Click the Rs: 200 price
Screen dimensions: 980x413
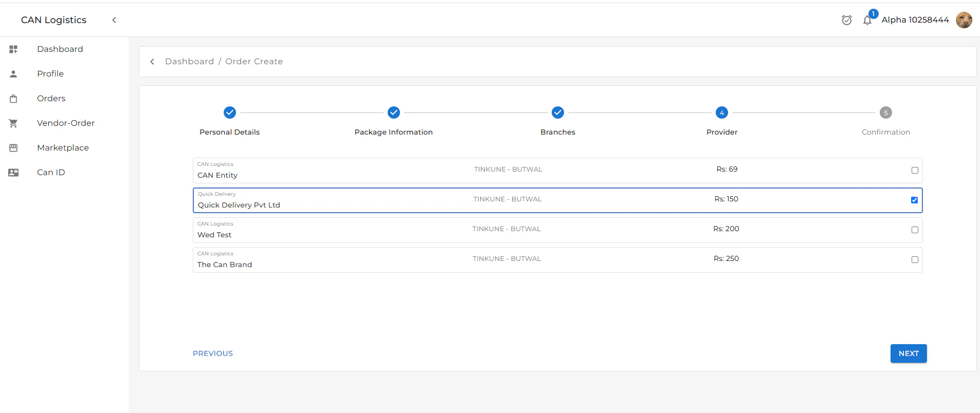click(726, 229)
